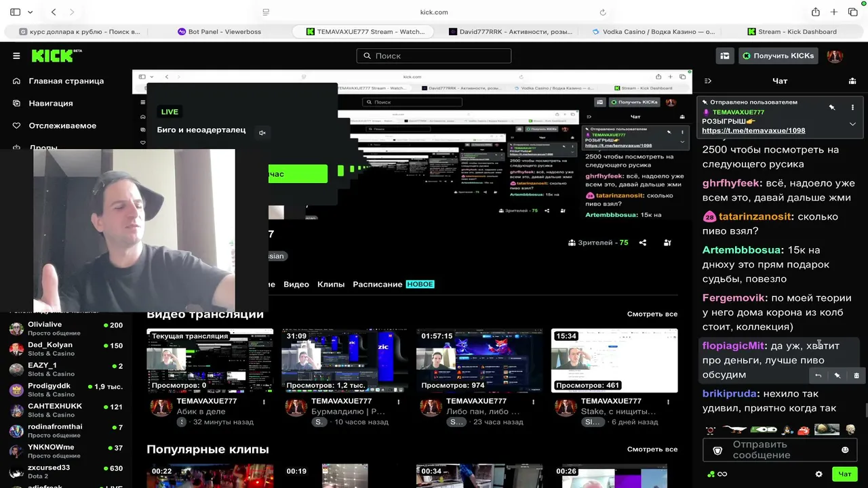868x488 pixels.
Task: Collapse the chat panel with arrow icon
Action: (708, 81)
